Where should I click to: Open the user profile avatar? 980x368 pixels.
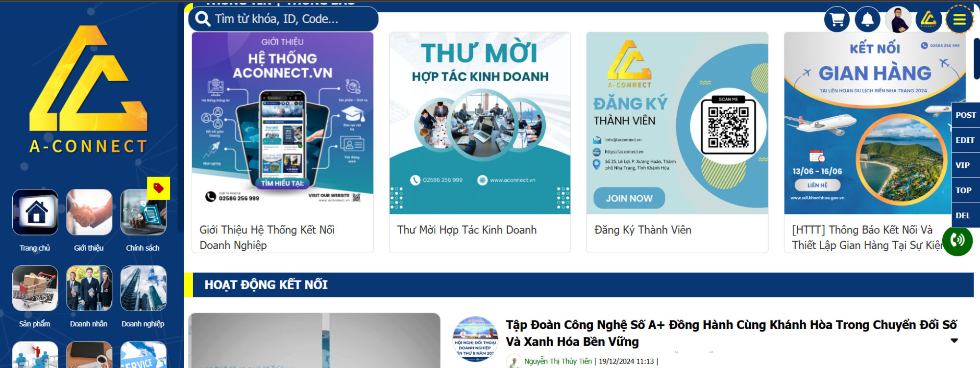[x=898, y=20]
